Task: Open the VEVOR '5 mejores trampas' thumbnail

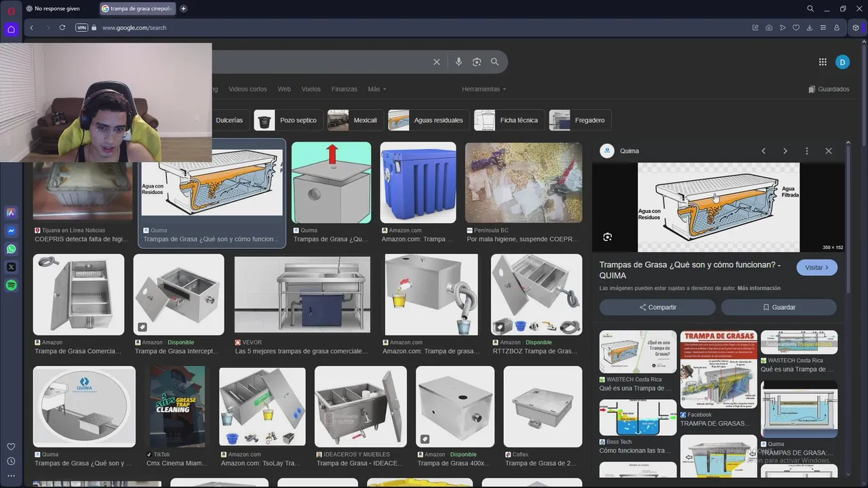Action: click(x=302, y=294)
